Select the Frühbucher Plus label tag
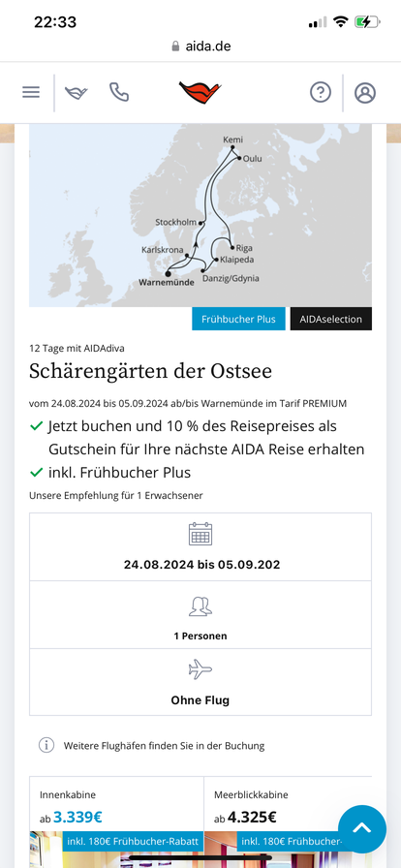 (238, 319)
